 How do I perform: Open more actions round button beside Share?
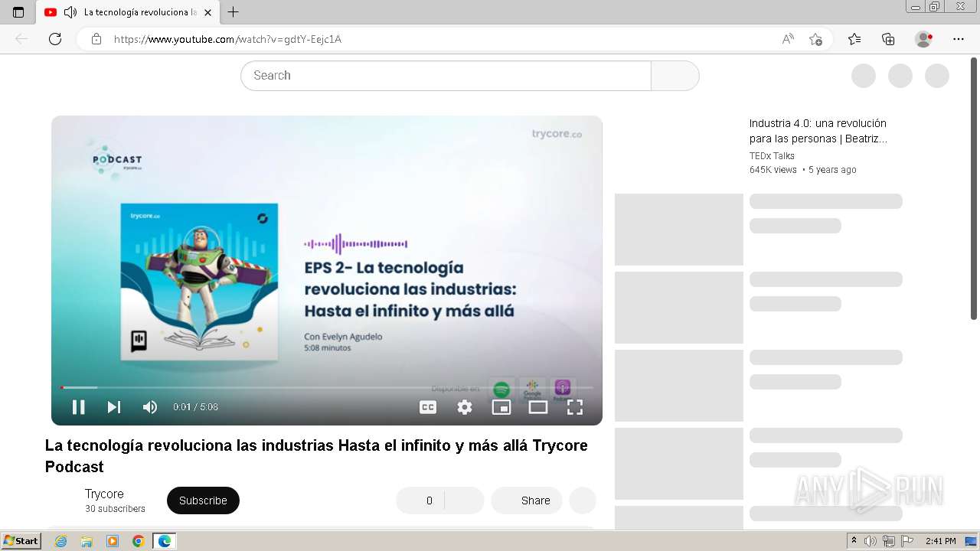pyautogui.click(x=582, y=500)
